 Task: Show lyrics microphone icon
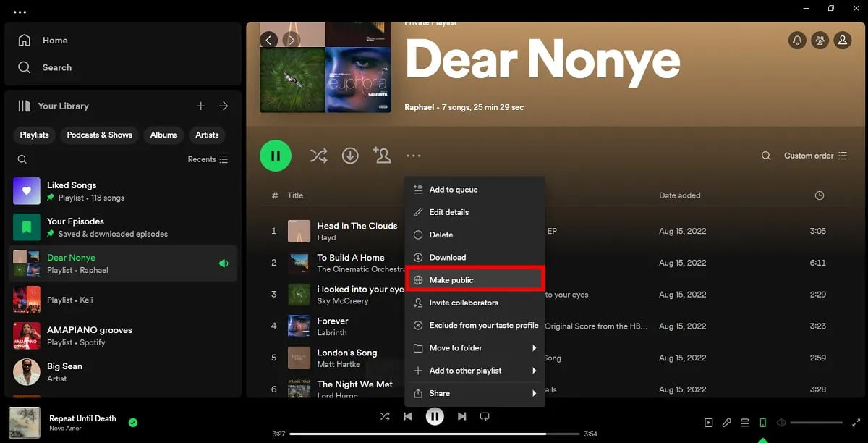coord(727,423)
